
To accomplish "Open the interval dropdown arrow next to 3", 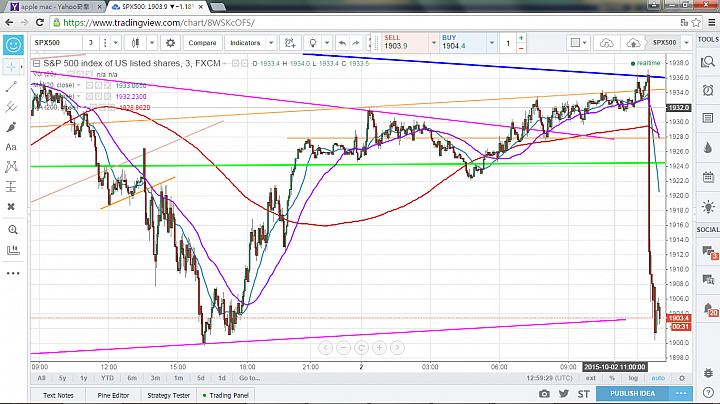I will point(115,43).
